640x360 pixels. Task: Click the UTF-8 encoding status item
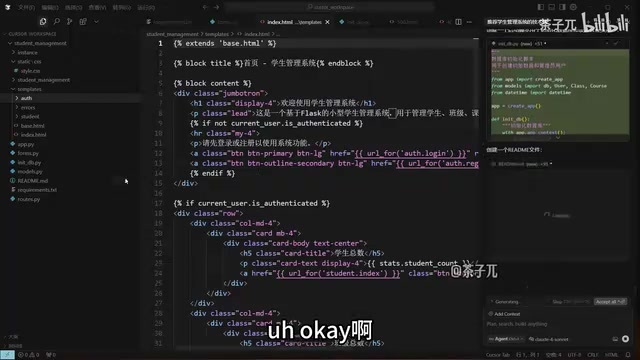[x=574, y=355]
